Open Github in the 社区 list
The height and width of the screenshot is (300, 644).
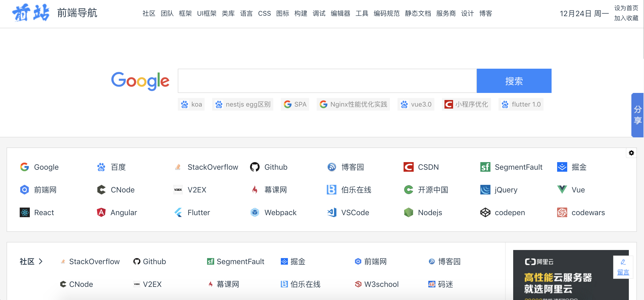(x=150, y=261)
